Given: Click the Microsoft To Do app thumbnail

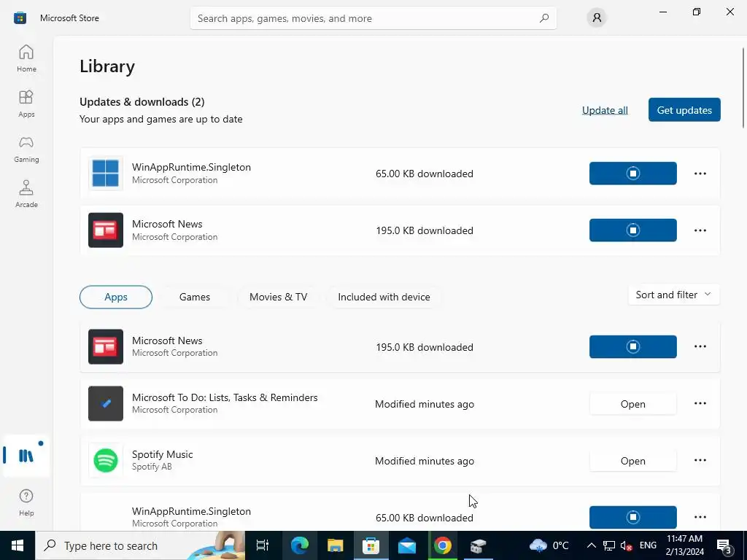Looking at the screenshot, I should tap(105, 404).
